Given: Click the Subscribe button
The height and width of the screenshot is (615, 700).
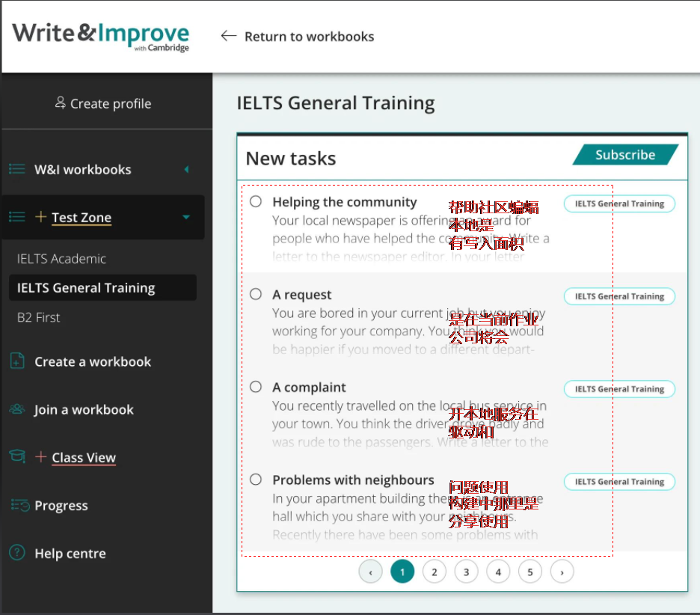Looking at the screenshot, I should [625, 155].
